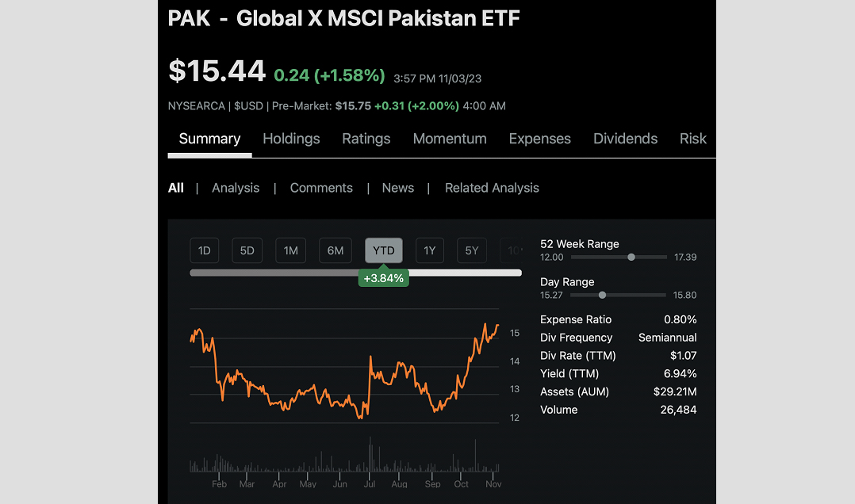Open Related Analysis filter
The height and width of the screenshot is (504, 855).
click(492, 188)
